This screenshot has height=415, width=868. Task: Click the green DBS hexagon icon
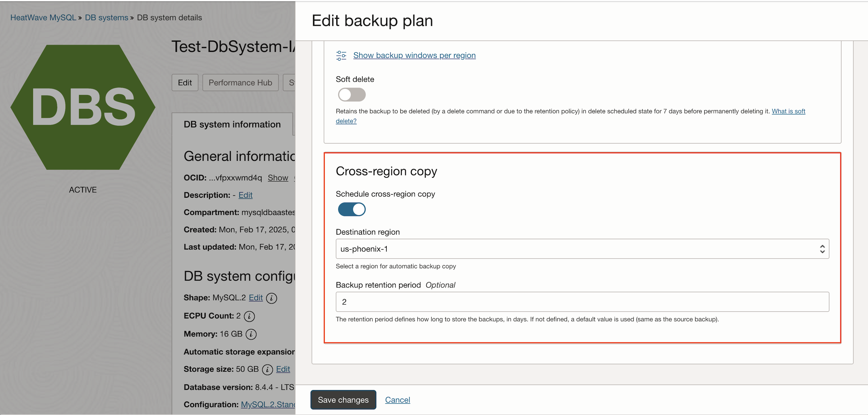tap(83, 107)
